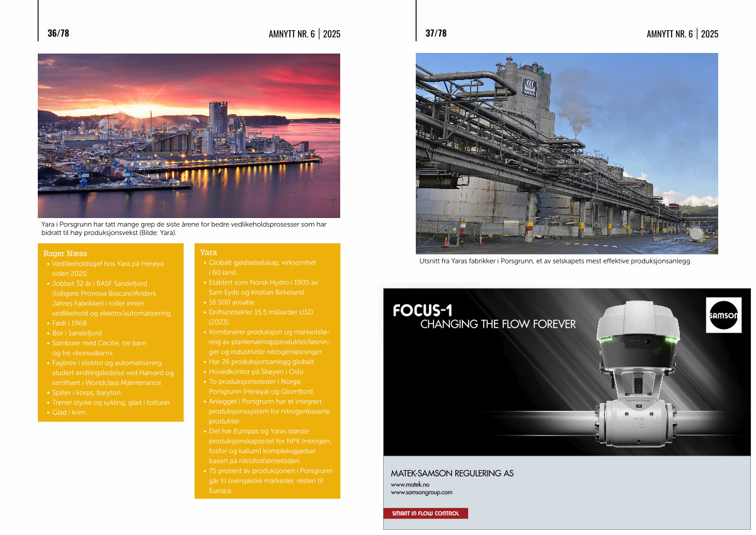Click the MATEK-SAMSON REGULERING AS company name
The height and width of the screenshot is (535, 756).
452,473
